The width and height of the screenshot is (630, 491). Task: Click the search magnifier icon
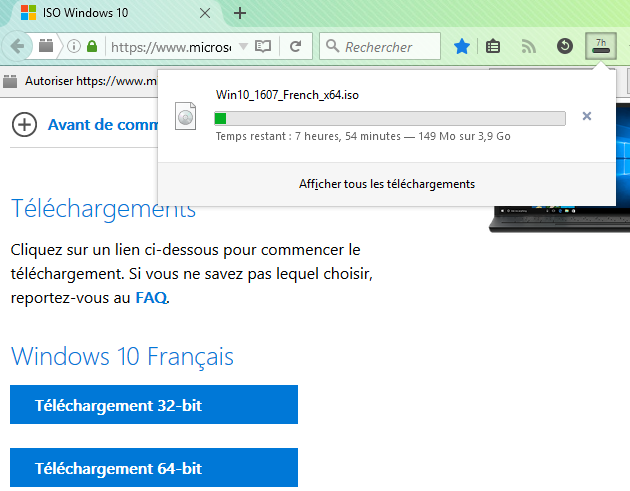[x=332, y=46]
